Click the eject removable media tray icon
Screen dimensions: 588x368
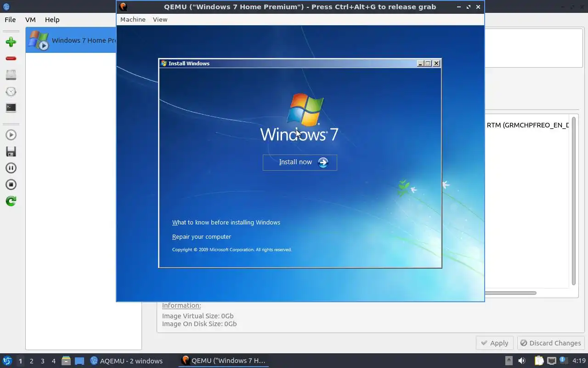tap(509, 361)
